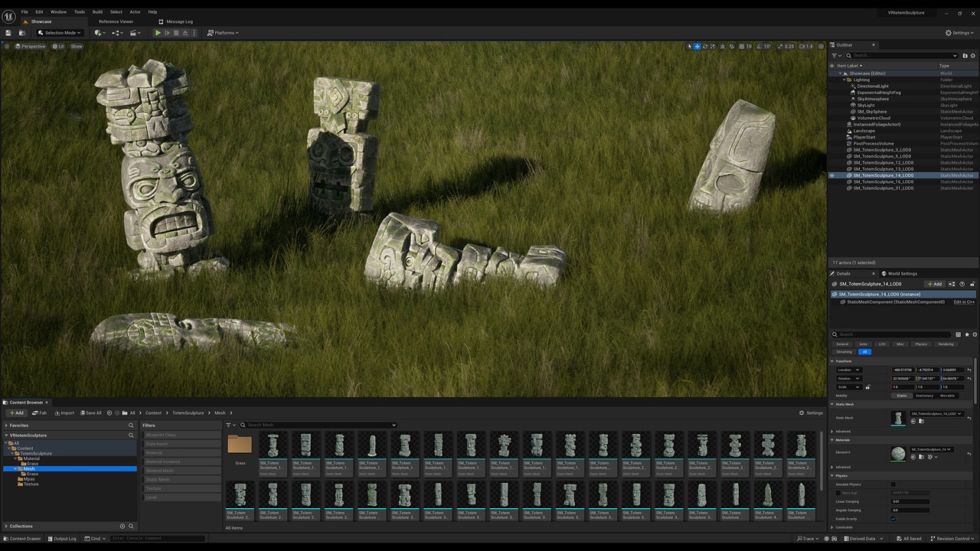This screenshot has width=980, height=551.
Task: Toggle the viewport grid snapping icon
Action: click(741, 47)
